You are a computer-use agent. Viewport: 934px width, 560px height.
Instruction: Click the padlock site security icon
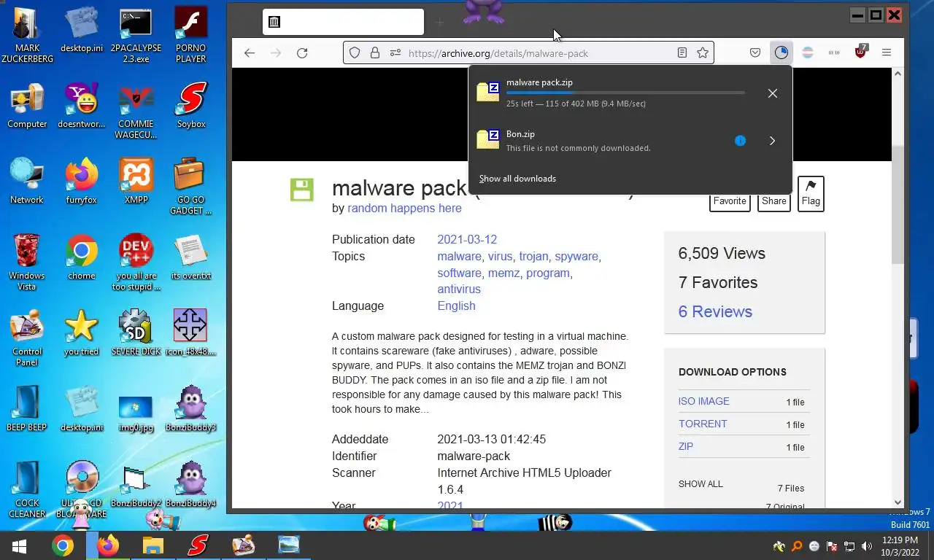coord(375,52)
